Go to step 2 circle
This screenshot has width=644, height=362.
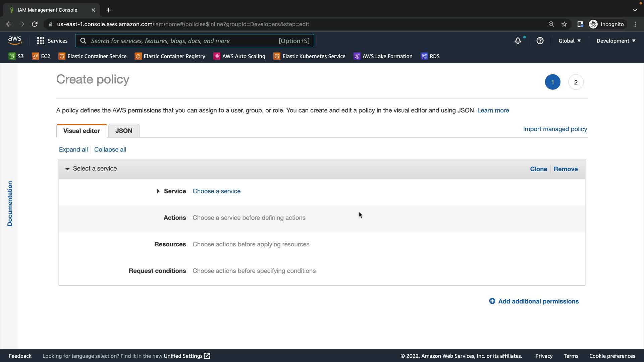point(576,82)
